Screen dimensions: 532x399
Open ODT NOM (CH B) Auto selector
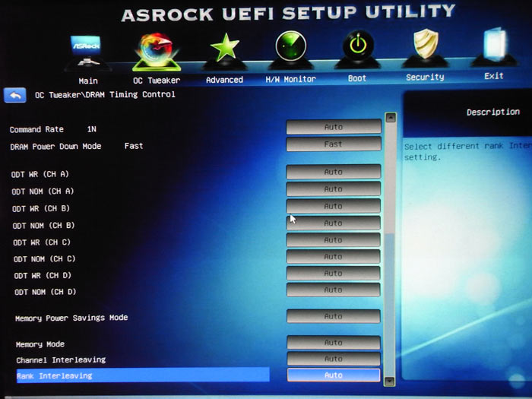[x=333, y=223]
